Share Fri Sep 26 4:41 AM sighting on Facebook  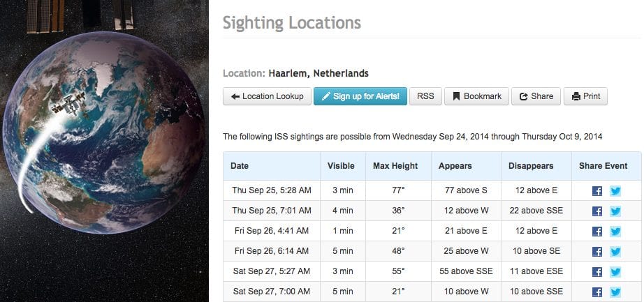597,231
